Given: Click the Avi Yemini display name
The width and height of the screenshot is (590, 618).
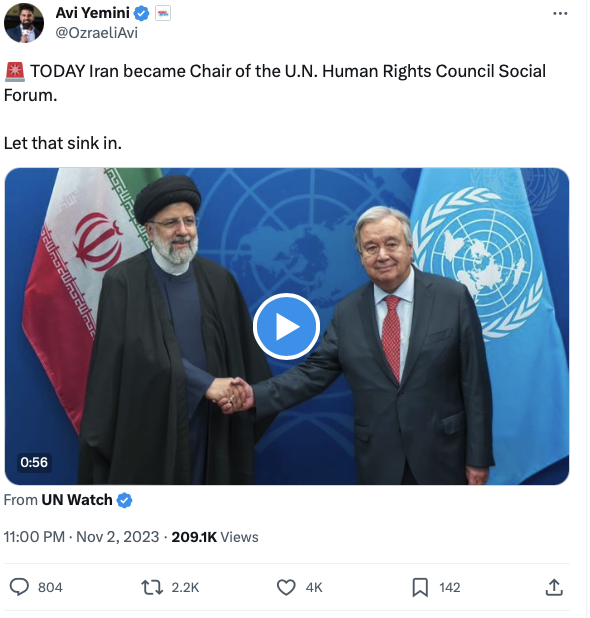Looking at the screenshot, I should (93, 13).
